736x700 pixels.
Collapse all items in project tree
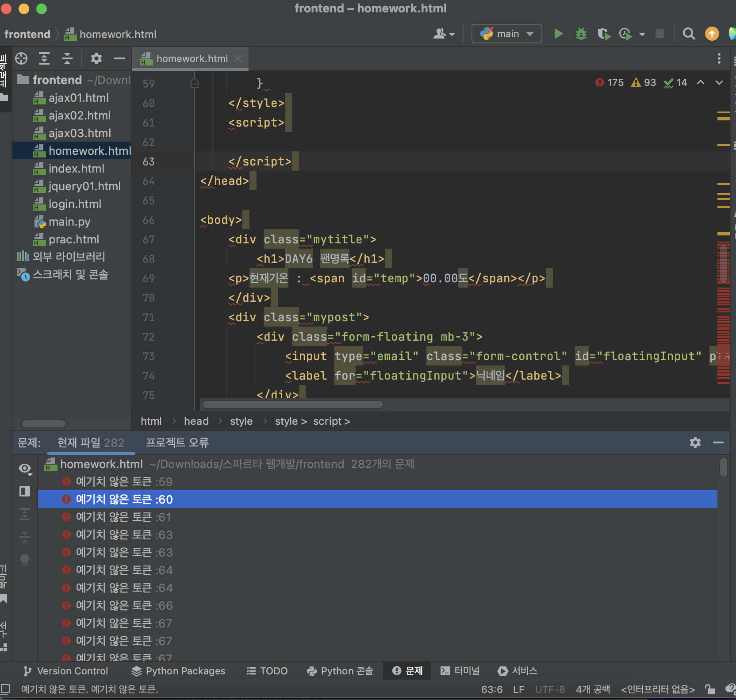(67, 58)
